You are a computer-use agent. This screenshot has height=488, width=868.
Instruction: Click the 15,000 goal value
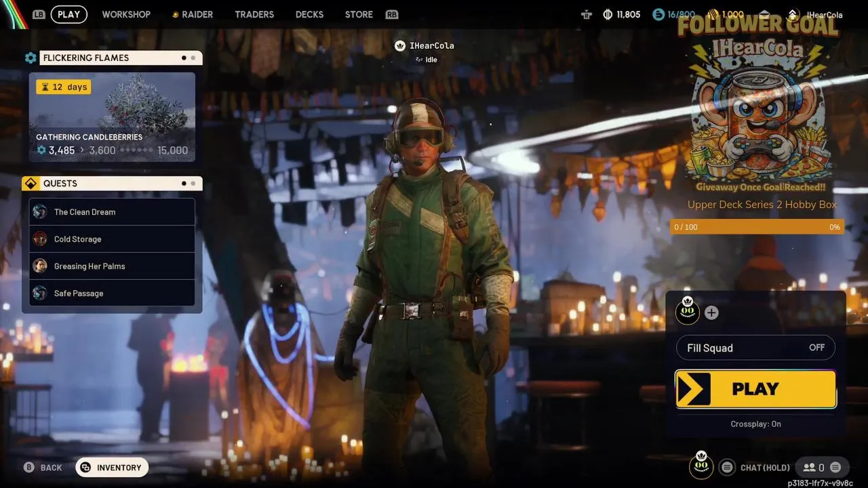click(172, 150)
